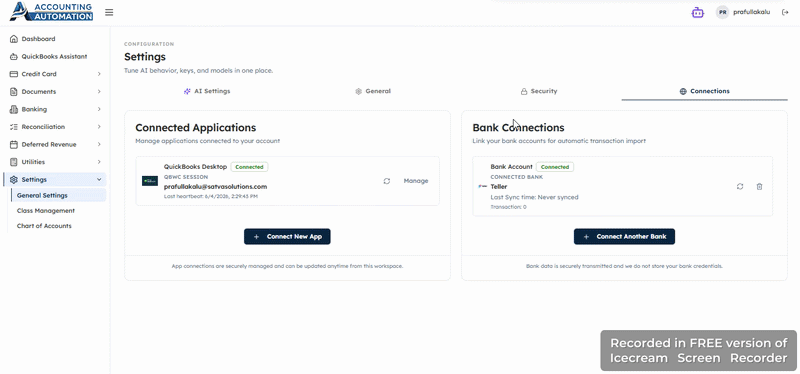The height and width of the screenshot is (374, 800).
Task: Click the Accounting Automation logo
Action: tap(52, 12)
